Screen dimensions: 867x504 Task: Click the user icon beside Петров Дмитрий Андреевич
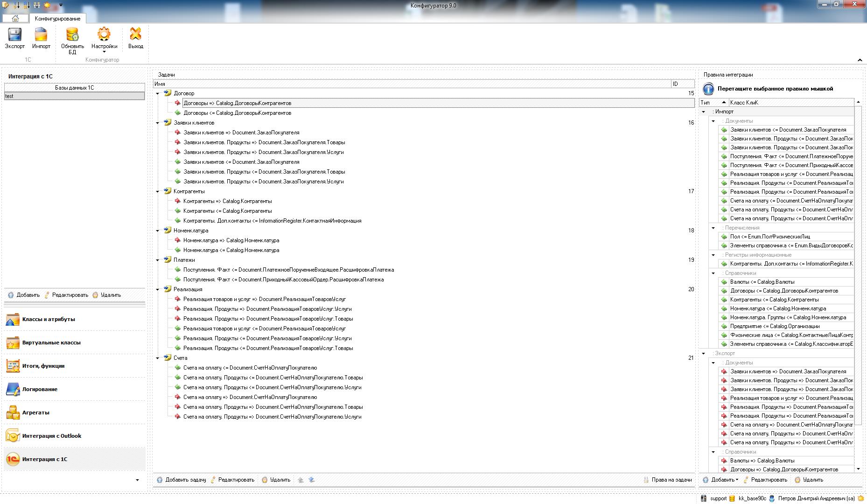(x=772, y=498)
